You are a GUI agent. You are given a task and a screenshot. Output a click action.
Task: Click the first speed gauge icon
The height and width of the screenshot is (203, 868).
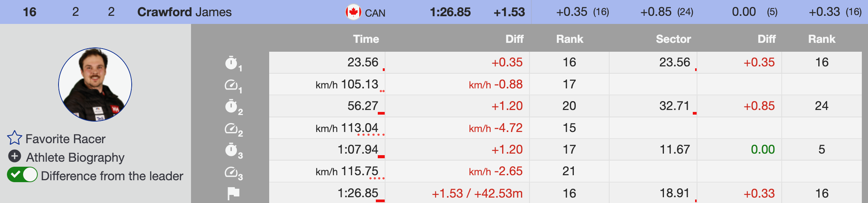pyautogui.click(x=231, y=85)
